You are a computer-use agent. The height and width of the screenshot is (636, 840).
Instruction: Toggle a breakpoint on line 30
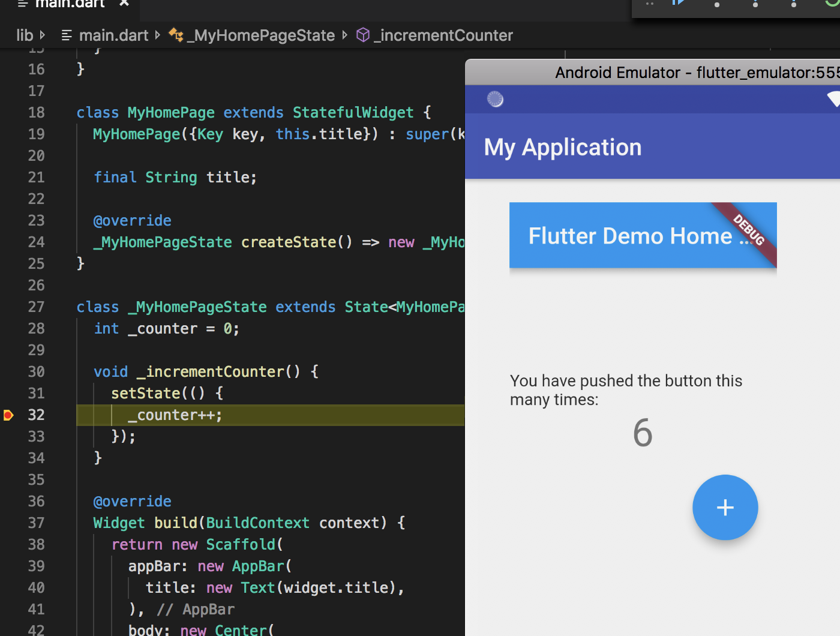tap(8, 371)
